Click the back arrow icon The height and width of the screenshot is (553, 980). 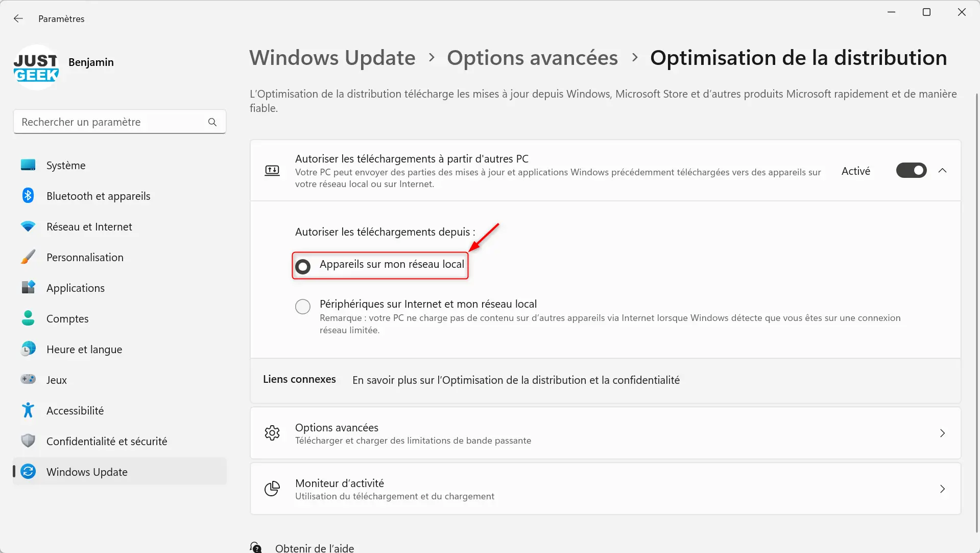[18, 18]
